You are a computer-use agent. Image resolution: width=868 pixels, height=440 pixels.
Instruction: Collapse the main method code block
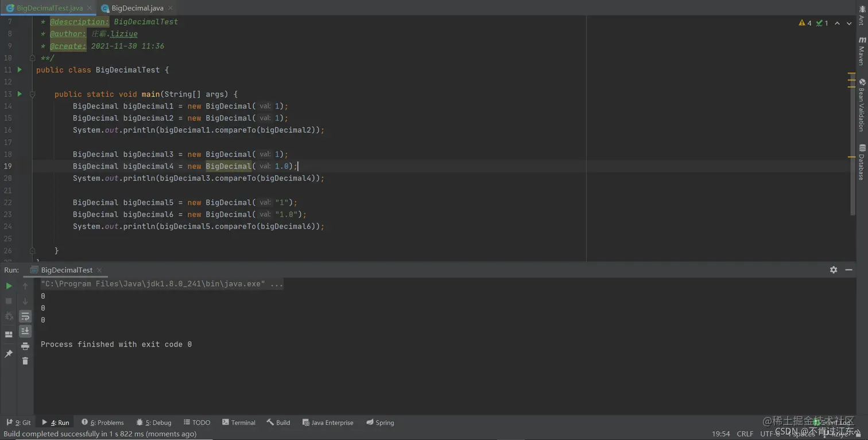tap(33, 94)
